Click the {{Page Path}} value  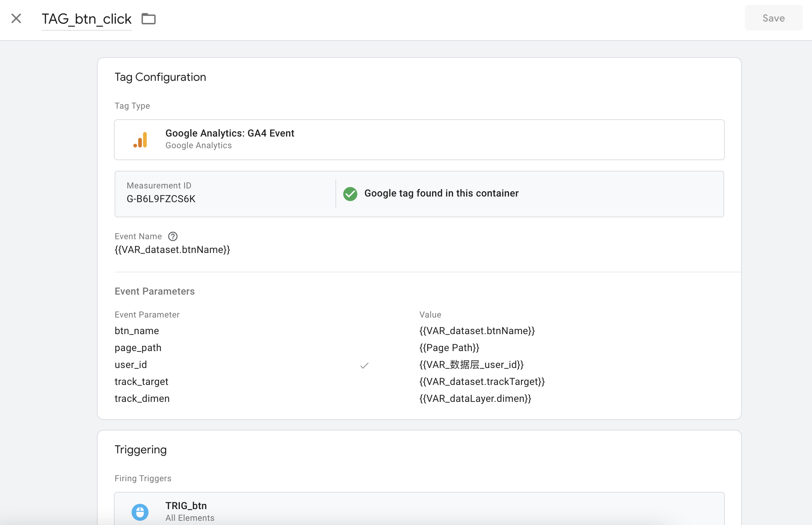pos(449,348)
